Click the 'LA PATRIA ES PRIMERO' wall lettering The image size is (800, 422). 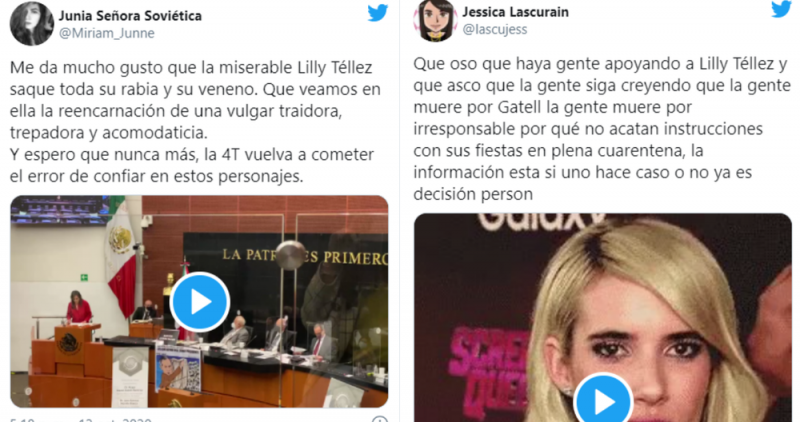pyautogui.click(x=304, y=256)
